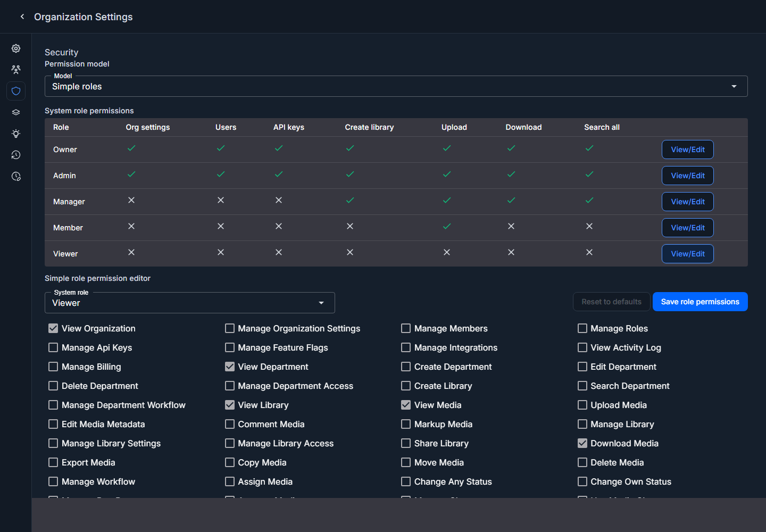Viewport: 766px width, 532px height.
Task: Enable the Manage Api Keys checkbox
Action: (53, 347)
